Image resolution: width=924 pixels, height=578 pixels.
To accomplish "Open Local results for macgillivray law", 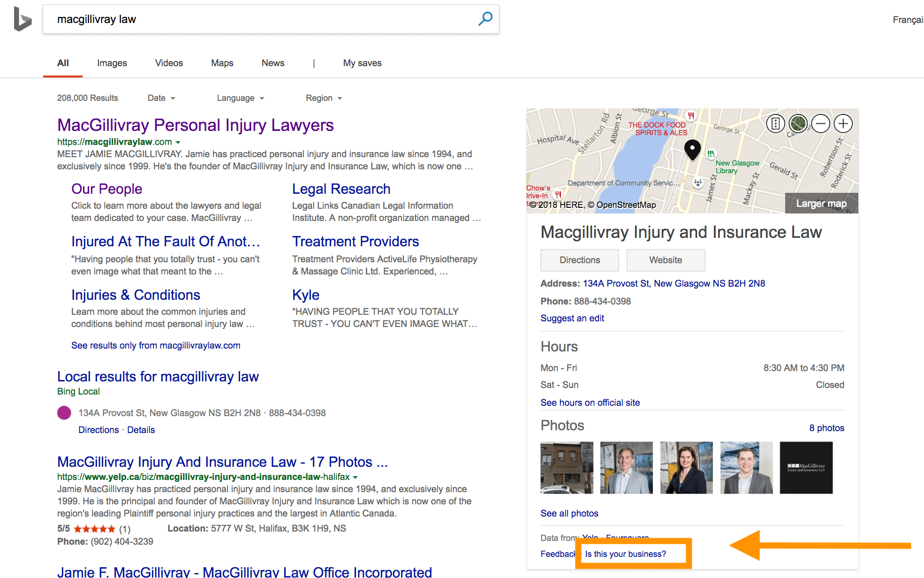I will (x=158, y=376).
